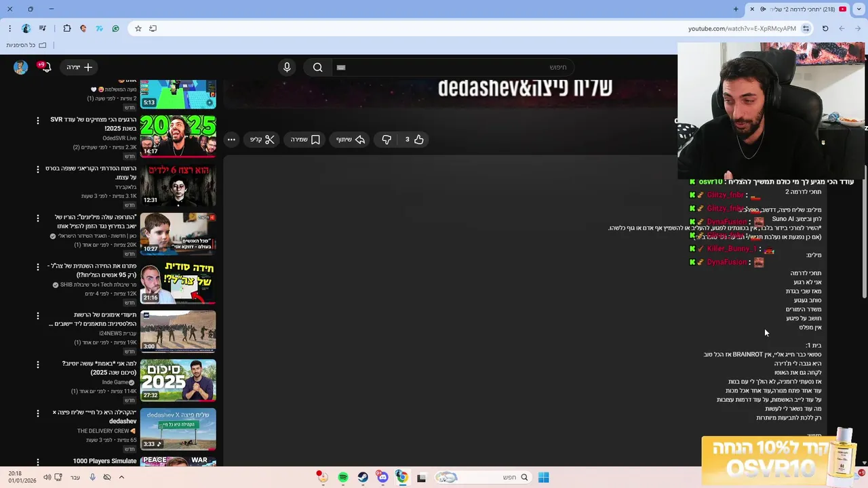Image resolution: width=868 pixels, height=488 pixels.
Task: Focus the taskbar 'חפש' search box
Action: 483,477
